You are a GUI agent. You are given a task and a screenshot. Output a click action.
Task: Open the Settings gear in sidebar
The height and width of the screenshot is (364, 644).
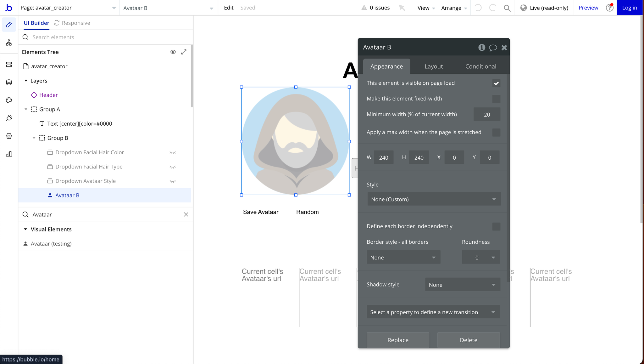9,136
